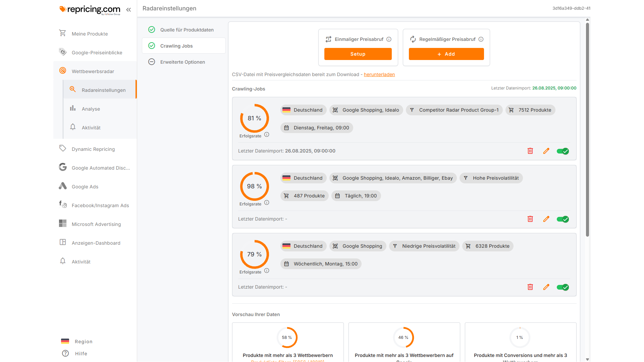The height and width of the screenshot is (362, 644).
Task: Collapse the sidebar with the double chevron
Action: [128, 10]
